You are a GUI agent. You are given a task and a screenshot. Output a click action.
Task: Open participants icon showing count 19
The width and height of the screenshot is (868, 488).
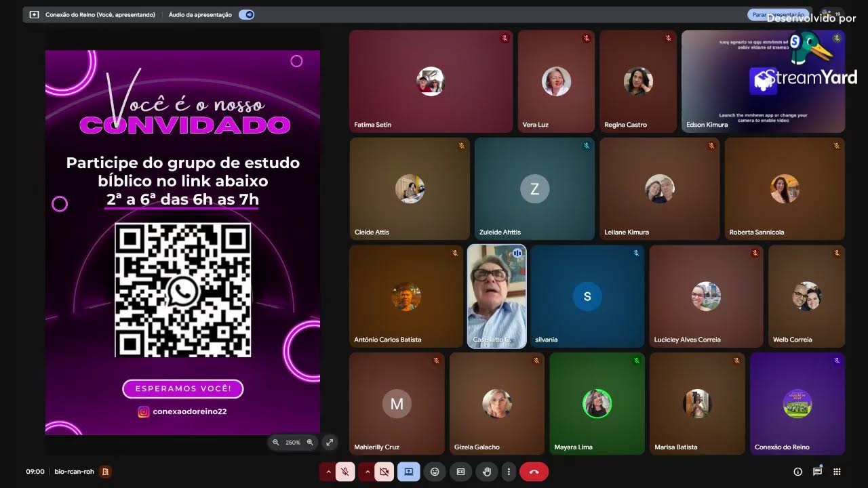pyautogui.click(x=831, y=14)
